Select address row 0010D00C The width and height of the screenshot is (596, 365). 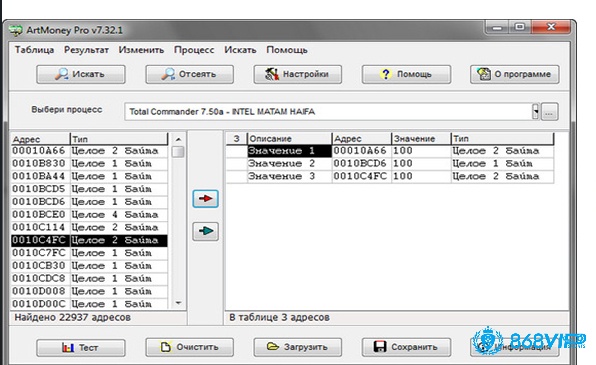(89, 304)
